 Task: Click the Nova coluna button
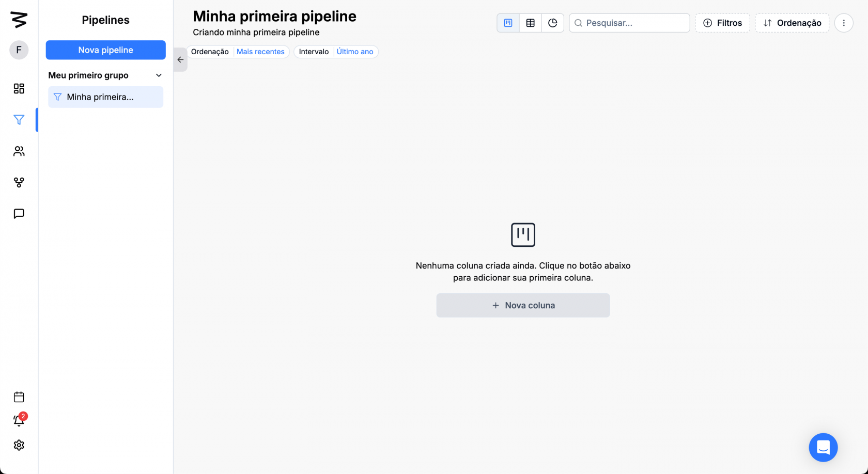click(523, 305)
